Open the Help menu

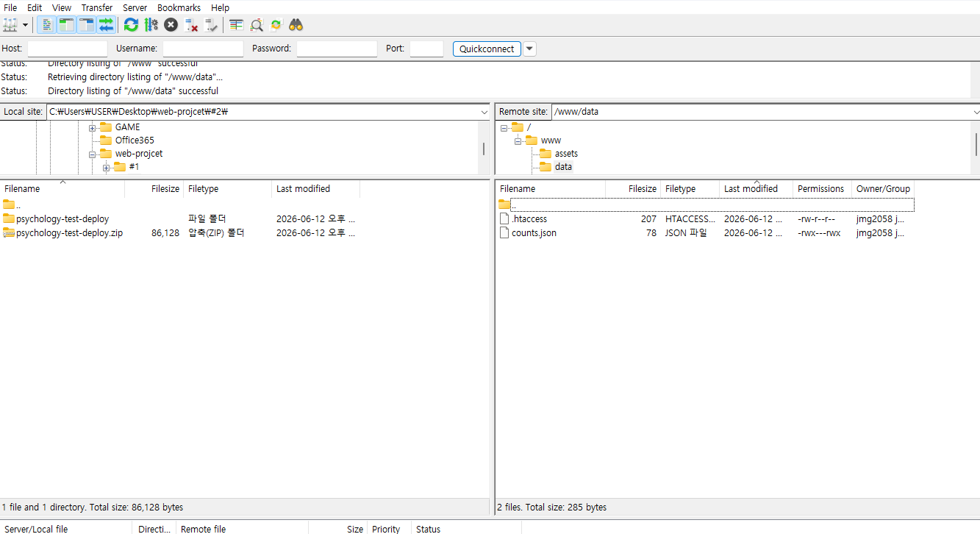point(221,7)
